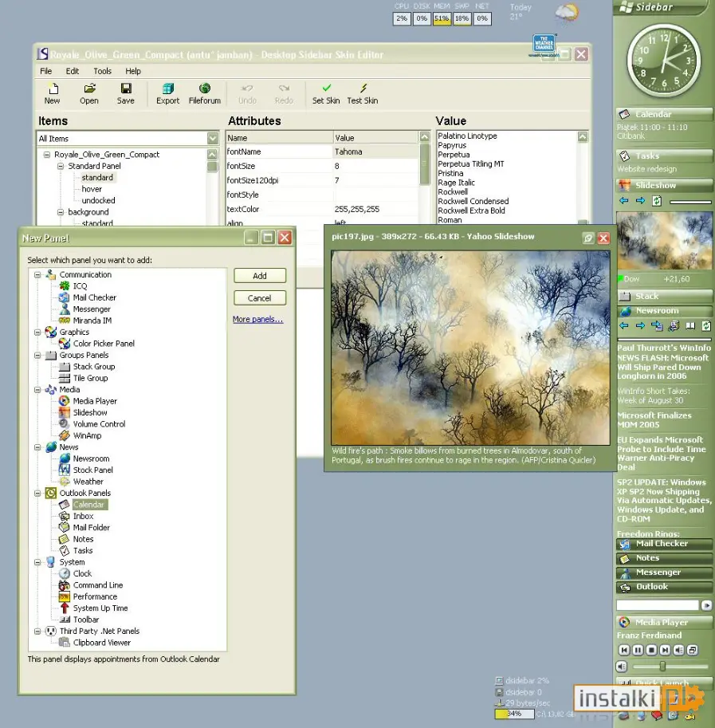715x728 pixels.
Task: Select the fontName attribute row
Action: pos(323,152)
